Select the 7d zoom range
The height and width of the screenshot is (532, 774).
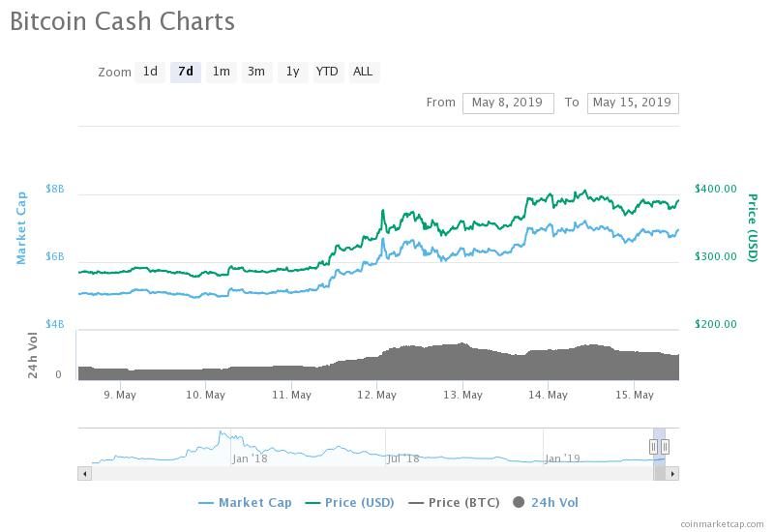(x=186, y=72)
